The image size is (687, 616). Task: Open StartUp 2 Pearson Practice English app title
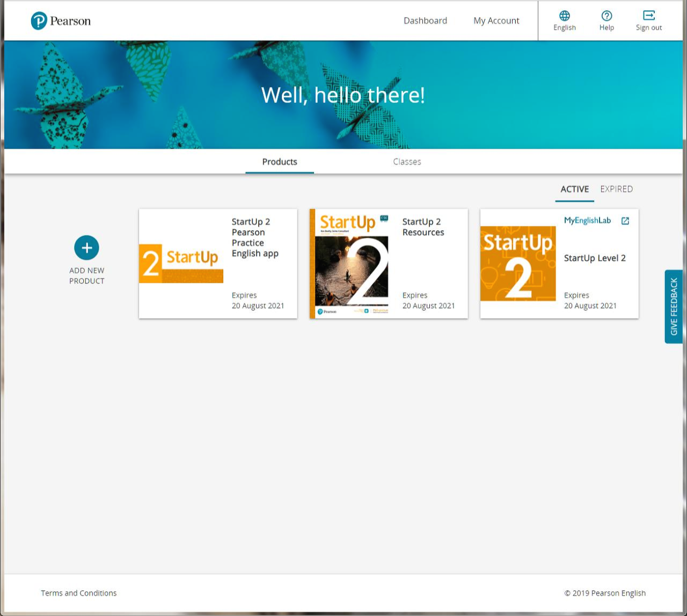[255, 237]
